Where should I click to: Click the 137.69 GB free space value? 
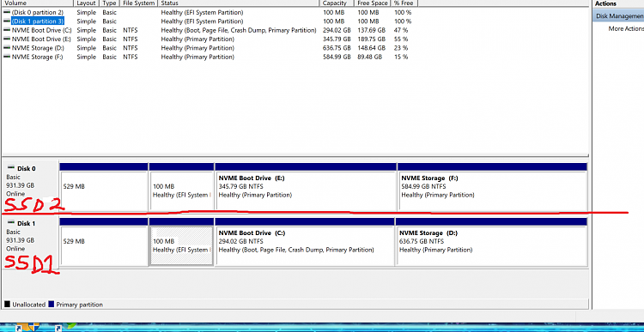click(x=371, y=30)
